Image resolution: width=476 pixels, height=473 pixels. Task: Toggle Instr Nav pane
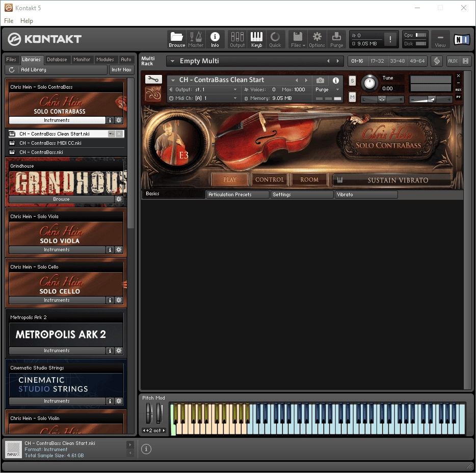click(x=121, y=70)
